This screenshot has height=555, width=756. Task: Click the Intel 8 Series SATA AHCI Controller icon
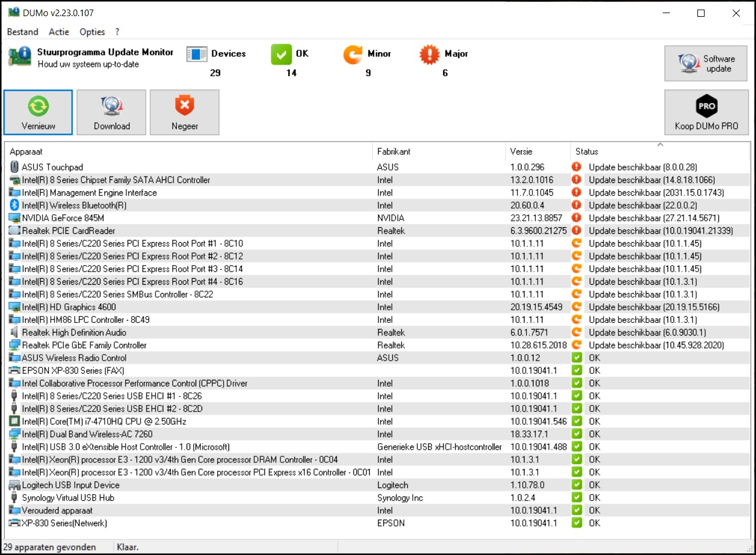point(15,180)
